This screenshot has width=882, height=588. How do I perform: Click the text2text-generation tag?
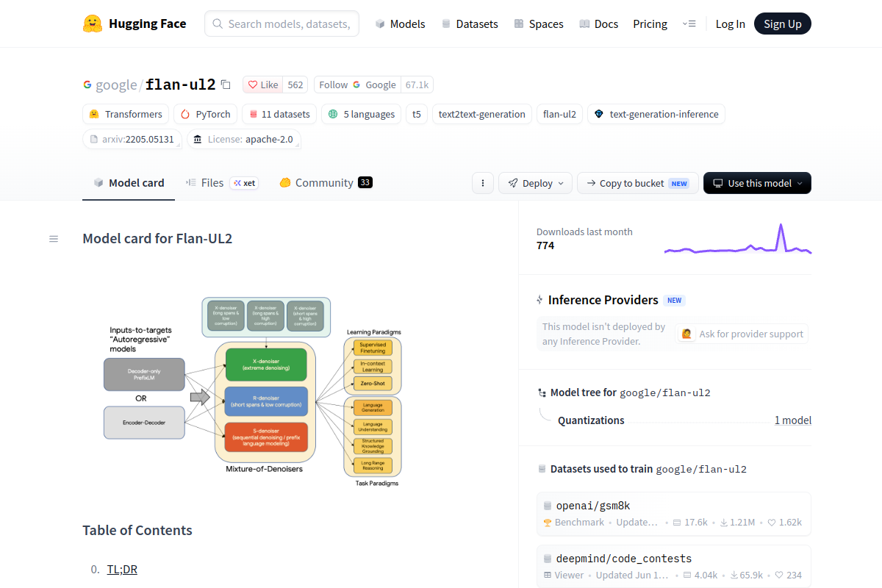pyautogui.click(x=482, y=114)
